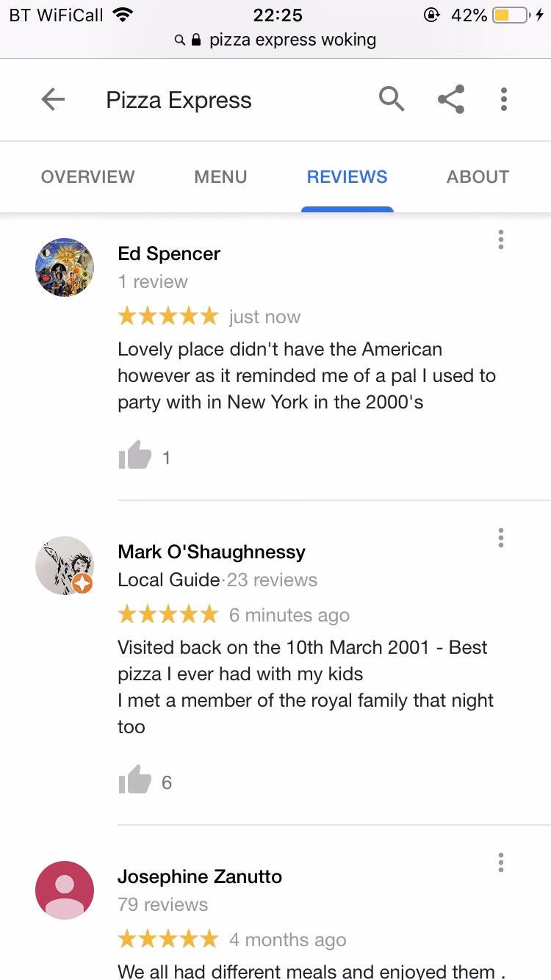
Task: Tap the back arrow to leave Pizza Express
Action: [x=52, y=99]
